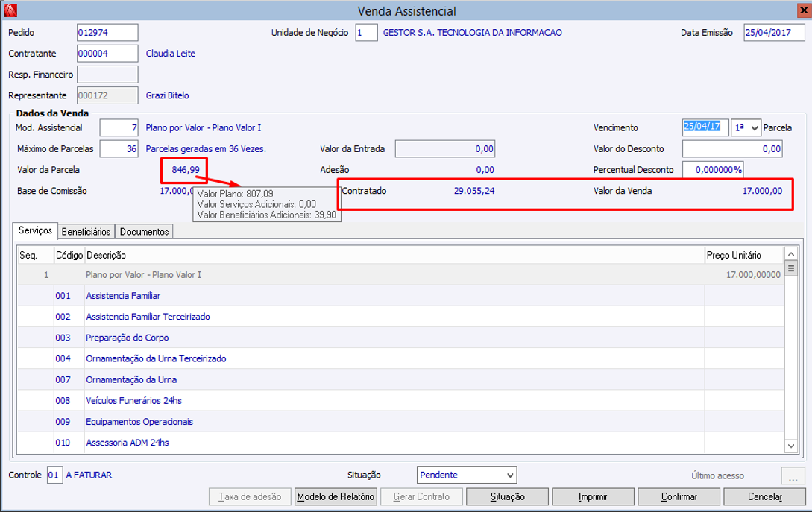Click the services list scroll up arrow
This screenshot has width=812, height=512.
tap(791, 253)
